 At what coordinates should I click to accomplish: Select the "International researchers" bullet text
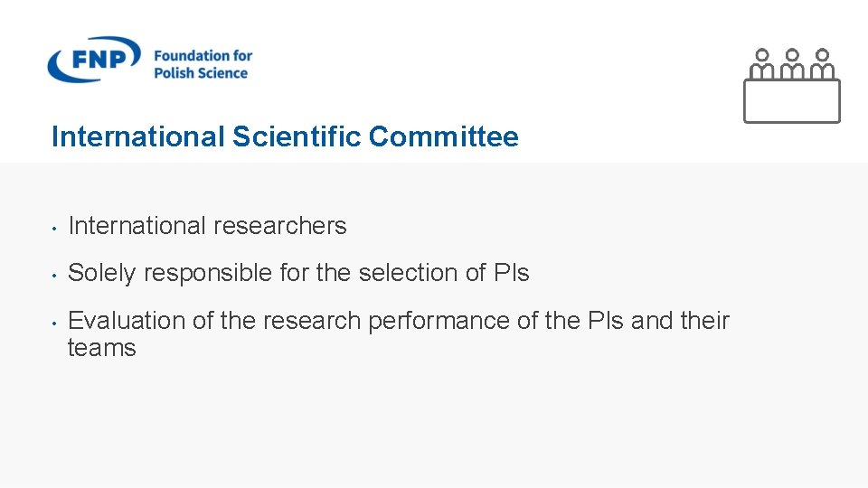207,226
